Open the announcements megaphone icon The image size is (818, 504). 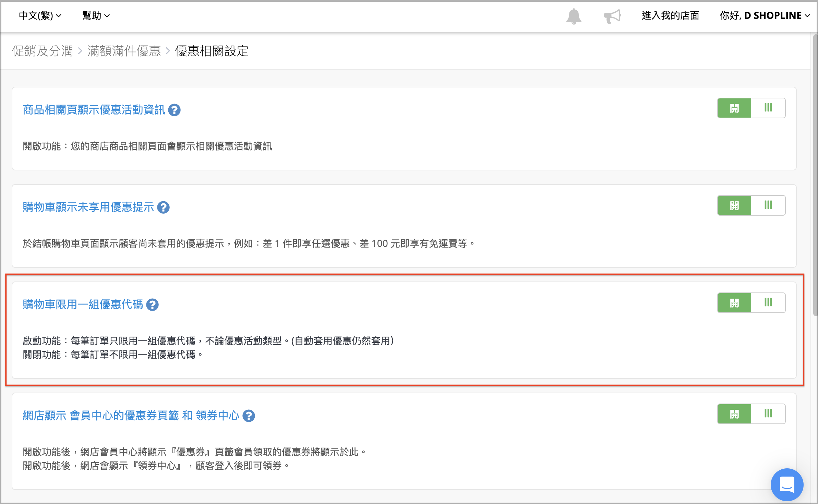[x=612, y=16]
